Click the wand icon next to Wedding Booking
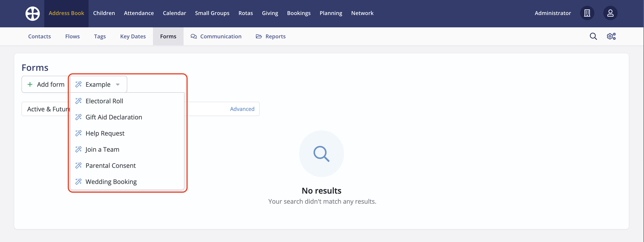This screenshot has width=644, height=242. (78, 181)
